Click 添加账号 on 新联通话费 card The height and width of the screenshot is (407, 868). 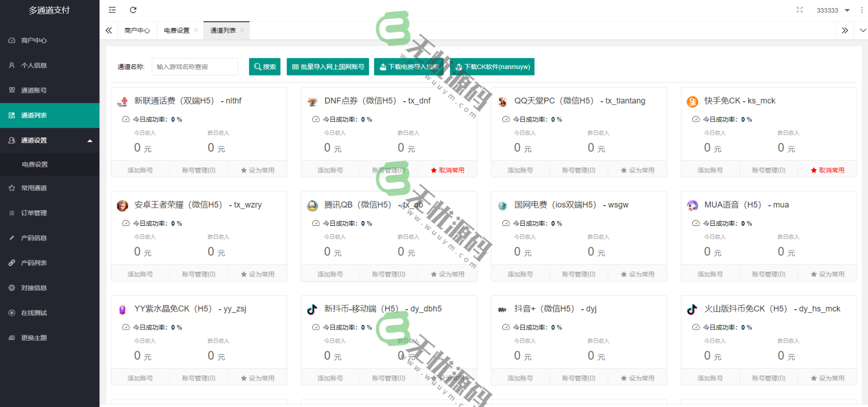(x=140, y=170)
